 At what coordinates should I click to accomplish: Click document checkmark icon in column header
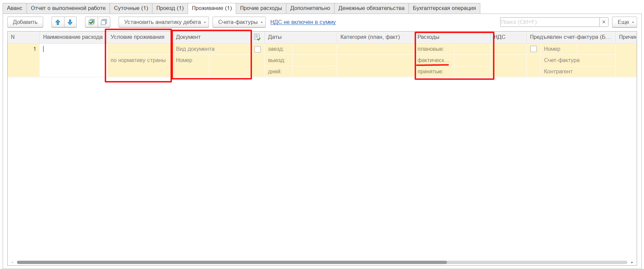[257, 37]
